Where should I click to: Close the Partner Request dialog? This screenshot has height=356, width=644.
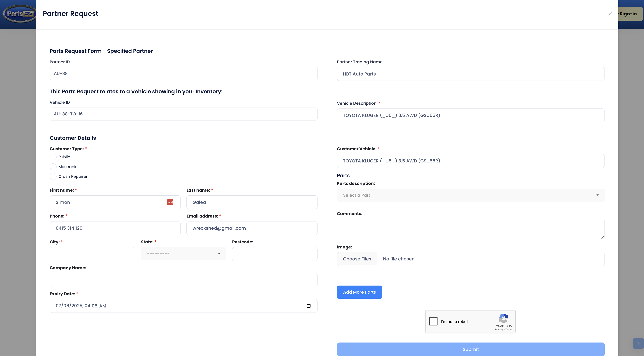pos(610,14)
